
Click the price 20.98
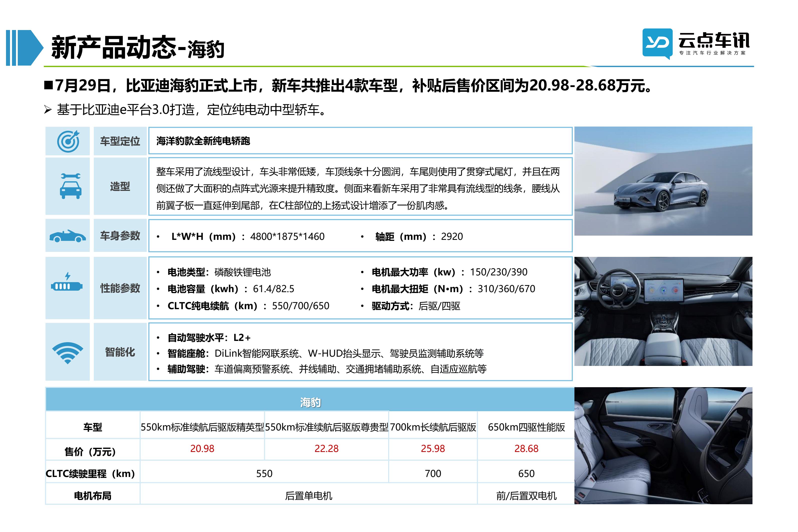pos(202,448)
